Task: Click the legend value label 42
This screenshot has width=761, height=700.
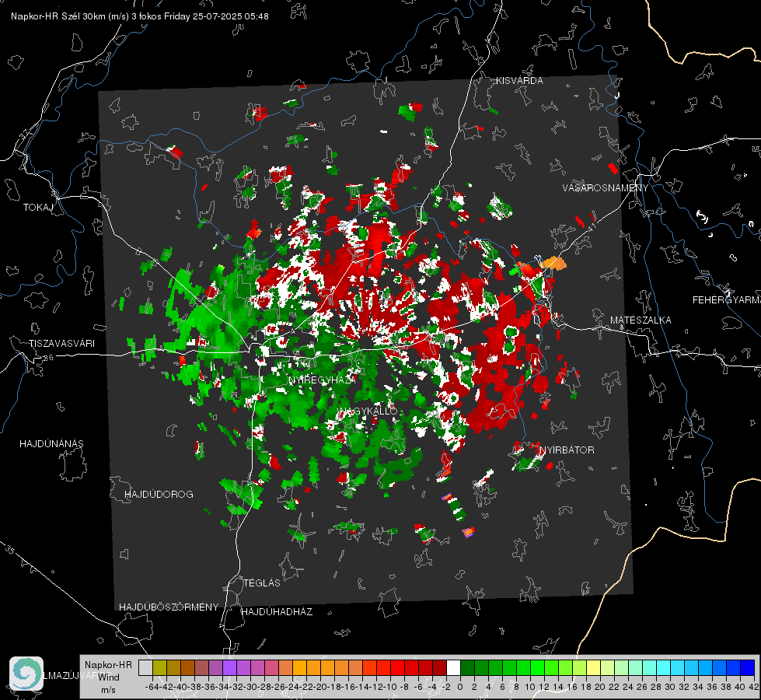Action: [754, 687]
